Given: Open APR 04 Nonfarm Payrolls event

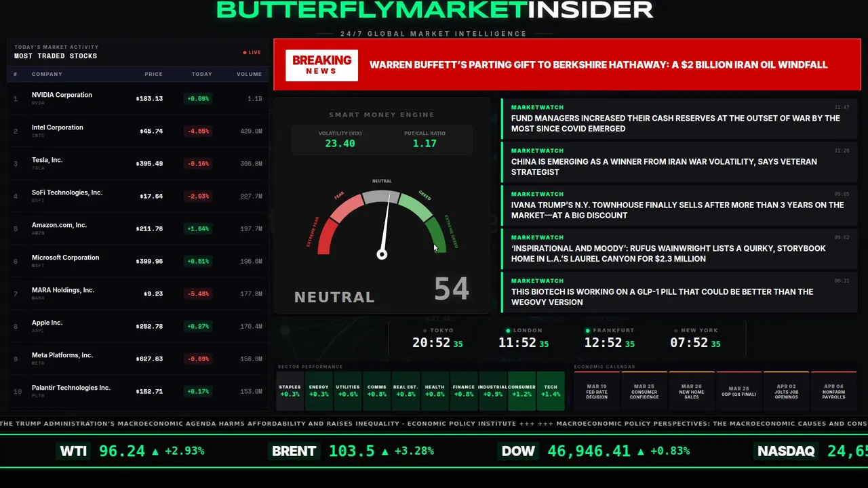Looking at the screenshot, I should point(834,391).
